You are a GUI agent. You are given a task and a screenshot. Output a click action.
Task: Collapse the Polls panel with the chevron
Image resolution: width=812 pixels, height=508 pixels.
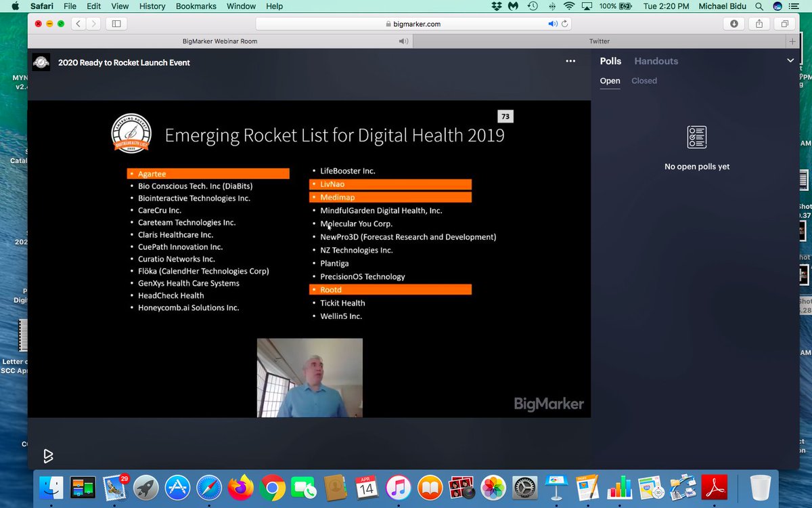(x=790, y=61)
